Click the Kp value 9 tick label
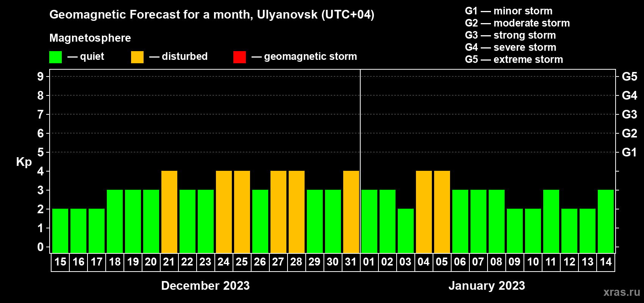644x303 pixels. tap(41, 77)
